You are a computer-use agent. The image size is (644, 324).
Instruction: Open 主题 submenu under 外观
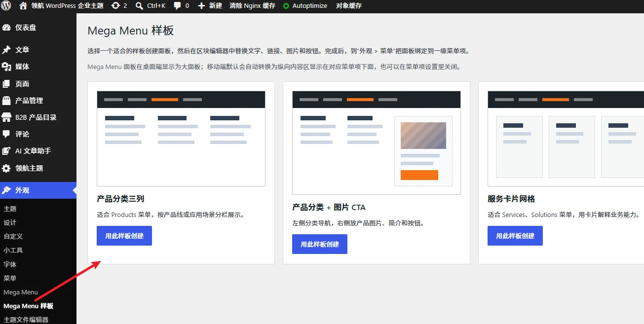[x=10, y=209]
